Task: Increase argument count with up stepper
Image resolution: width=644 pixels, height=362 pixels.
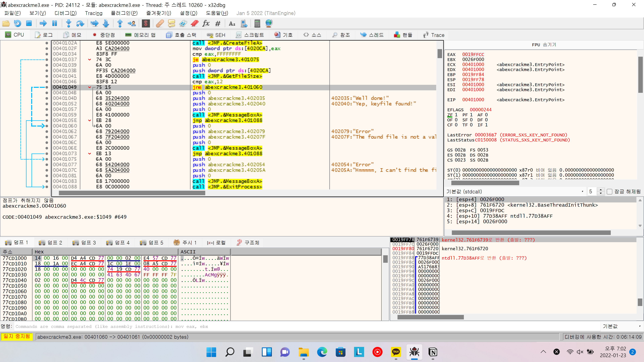Action: pos(601,190)
